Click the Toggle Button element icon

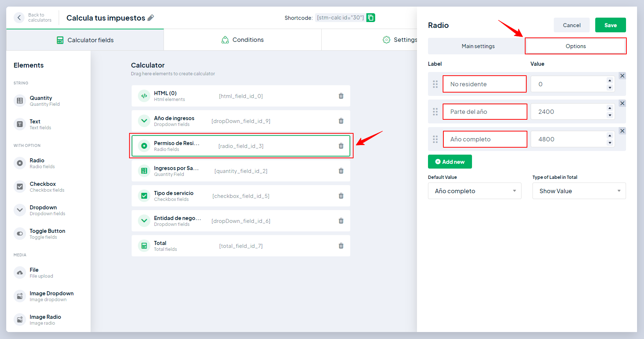point(20,234)
